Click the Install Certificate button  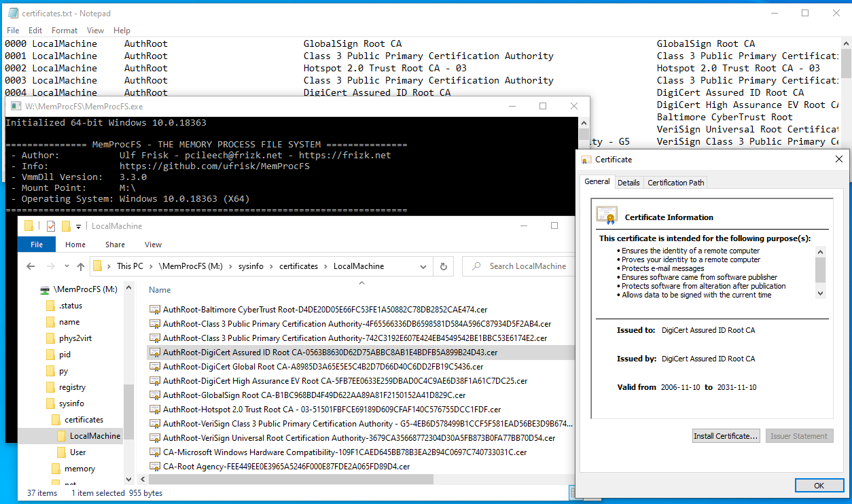(726, 436)
